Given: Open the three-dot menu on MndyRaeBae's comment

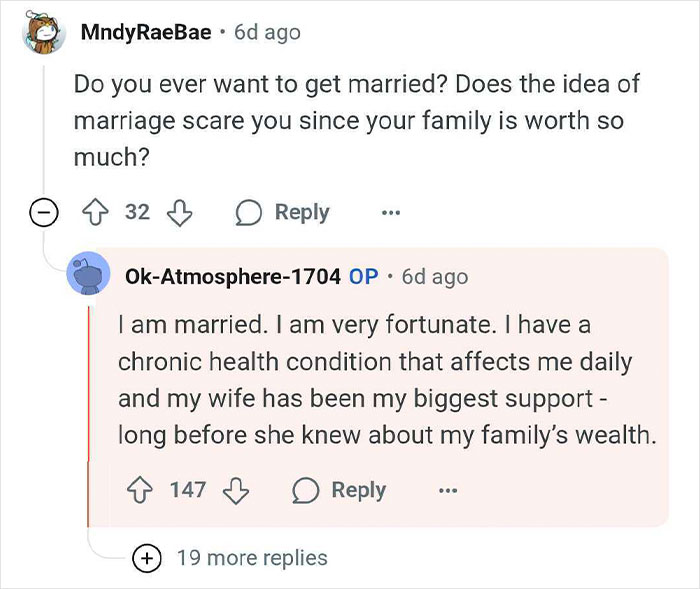Looking at the screenshot, I should 391,213.
